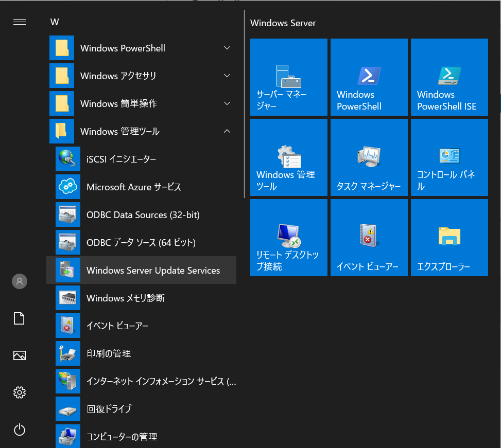Select ODBC データ ソース (64 ビット) text

141,242
